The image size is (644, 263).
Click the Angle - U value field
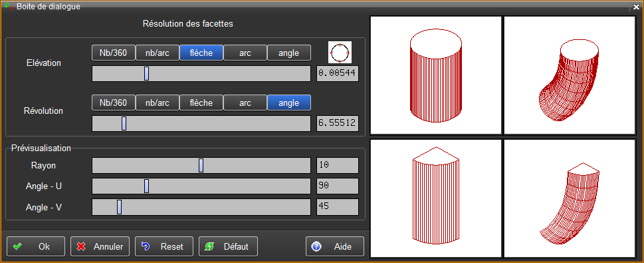338,186
